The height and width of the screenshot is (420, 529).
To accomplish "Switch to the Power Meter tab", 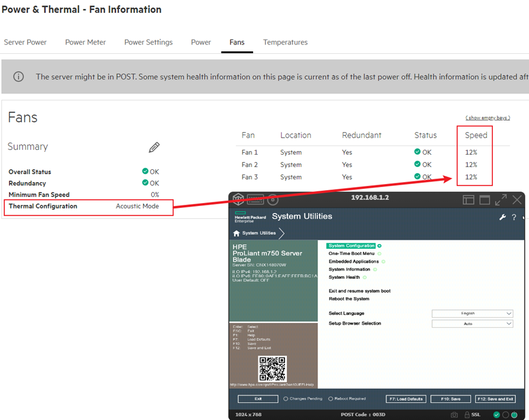I will click(86, 42).
